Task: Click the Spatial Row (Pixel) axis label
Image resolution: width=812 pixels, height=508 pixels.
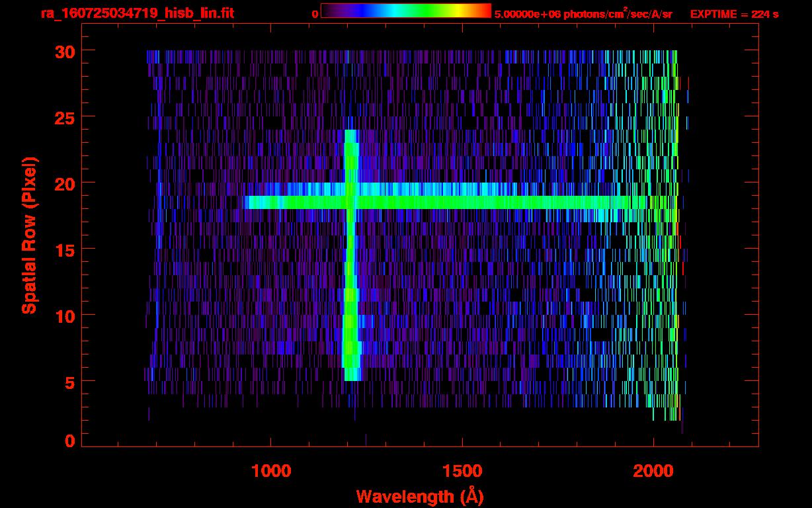Action: coord(28,235)
